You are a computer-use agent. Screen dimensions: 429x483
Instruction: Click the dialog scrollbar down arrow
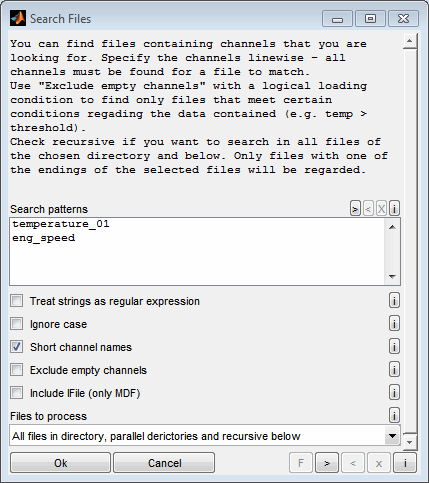[410, 442]
